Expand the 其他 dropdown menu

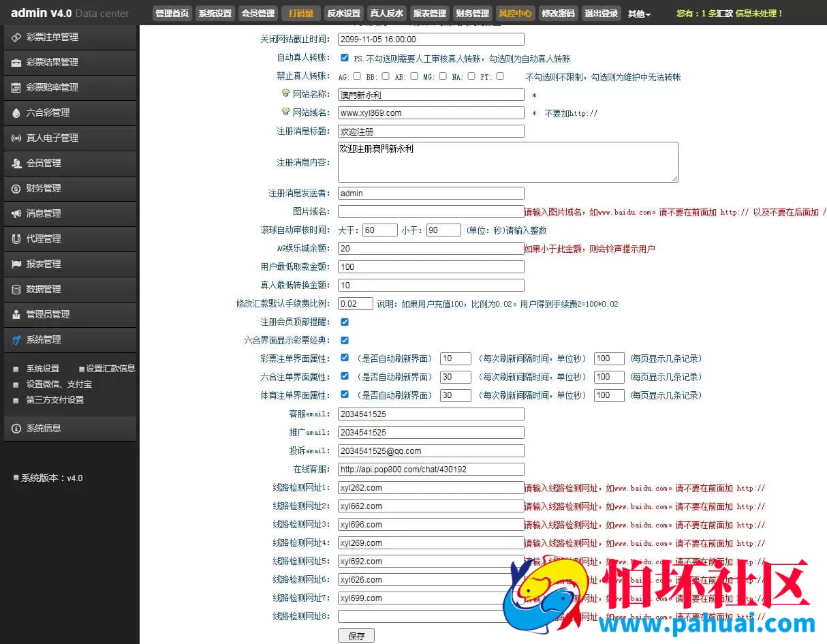tap(638, 13)
